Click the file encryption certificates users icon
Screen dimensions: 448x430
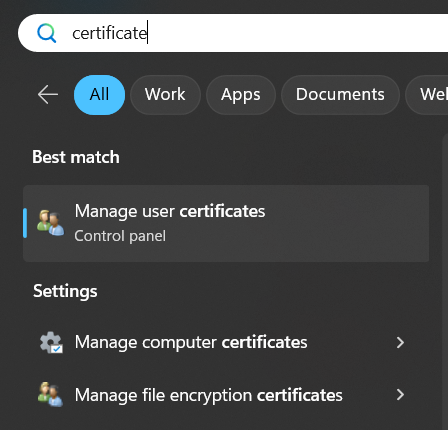pos(50,395)
